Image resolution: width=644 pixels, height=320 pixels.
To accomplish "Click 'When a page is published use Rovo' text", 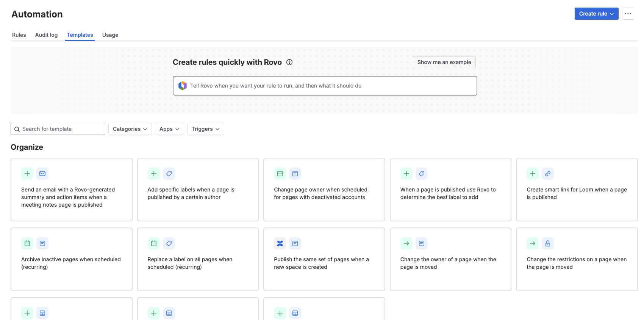I will [448, 193].
